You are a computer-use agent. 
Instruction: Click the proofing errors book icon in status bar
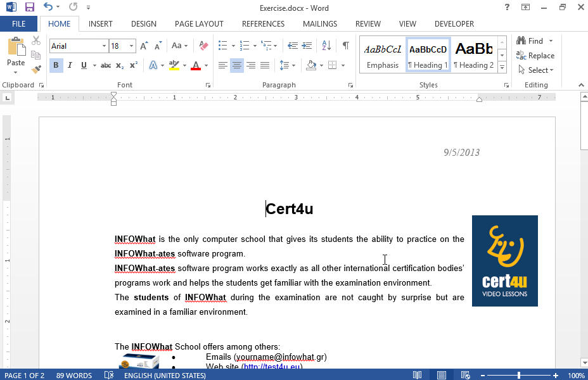point(109,375)
